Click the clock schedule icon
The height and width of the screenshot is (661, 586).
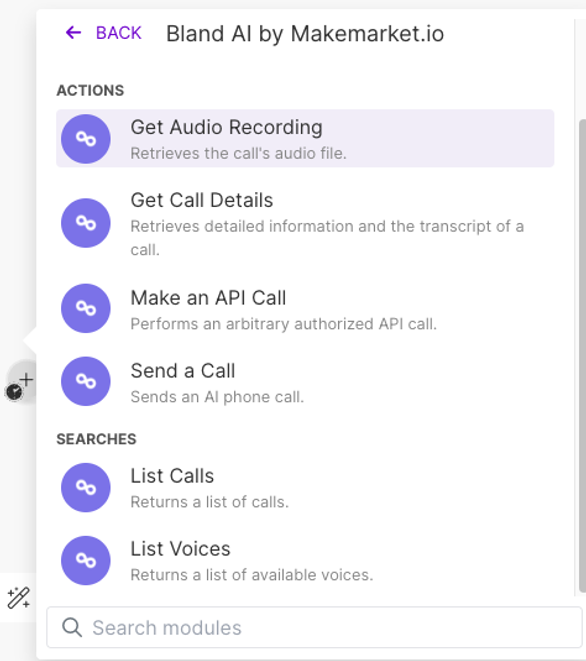[14, 392]
